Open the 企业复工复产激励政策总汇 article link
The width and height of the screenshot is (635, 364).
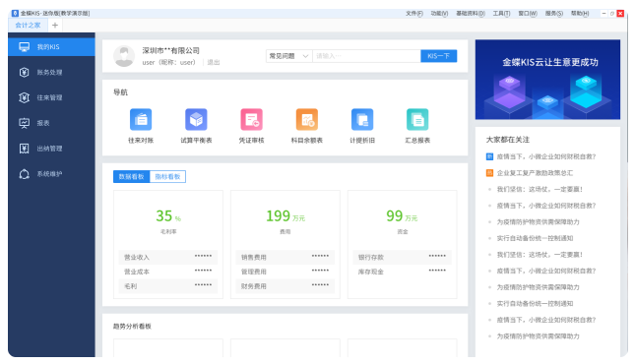point(535,173)
